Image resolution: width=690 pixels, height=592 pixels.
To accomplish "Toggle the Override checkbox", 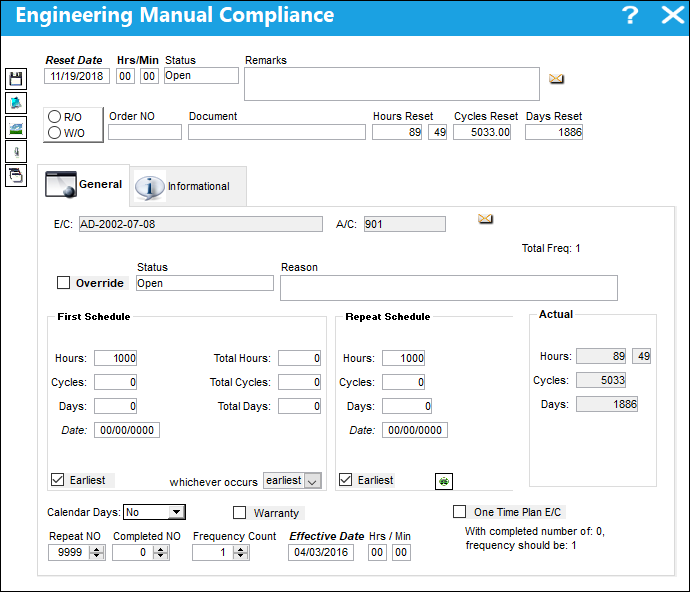I will pos(63,283).
